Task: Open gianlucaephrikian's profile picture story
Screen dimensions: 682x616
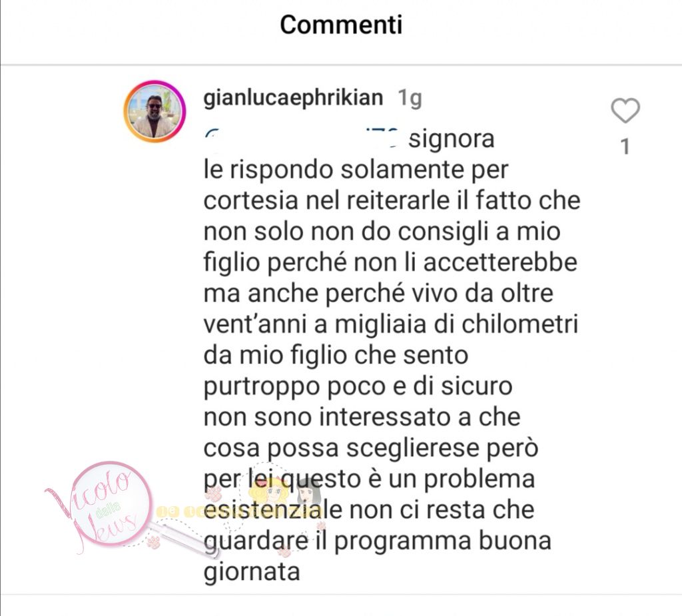Action: click(155, 111)
